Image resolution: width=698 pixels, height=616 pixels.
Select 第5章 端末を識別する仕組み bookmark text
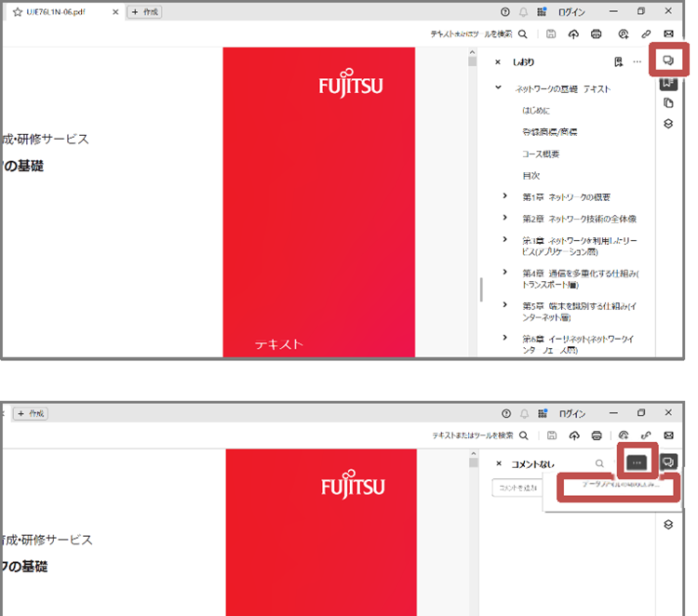click(579, 312)
